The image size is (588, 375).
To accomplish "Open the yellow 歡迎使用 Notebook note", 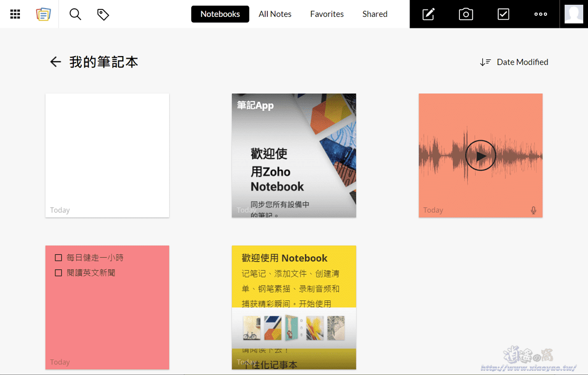I will pyautogui.click(x=294, y=307).
